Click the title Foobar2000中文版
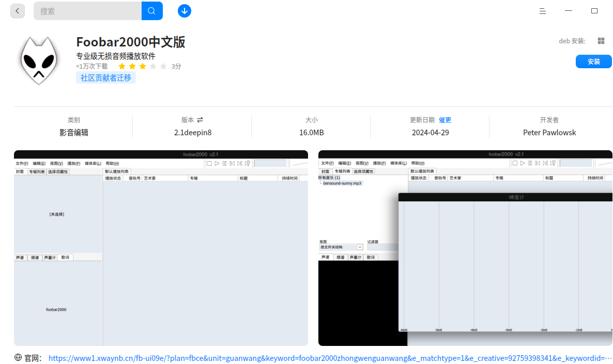The width and height of the screenshot is (613, 364). tap(131, 42)
